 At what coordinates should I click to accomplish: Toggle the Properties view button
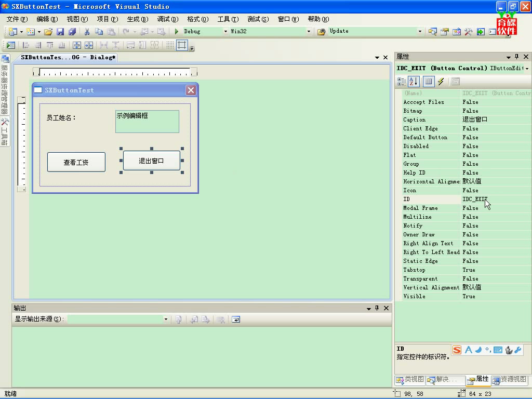pyautogui.click(x=429, y=82)
